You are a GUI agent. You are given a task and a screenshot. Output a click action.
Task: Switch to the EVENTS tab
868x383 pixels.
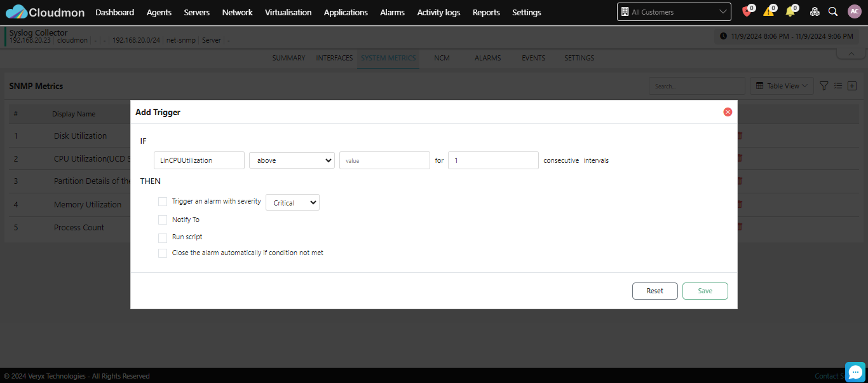(x=533, y=58)
